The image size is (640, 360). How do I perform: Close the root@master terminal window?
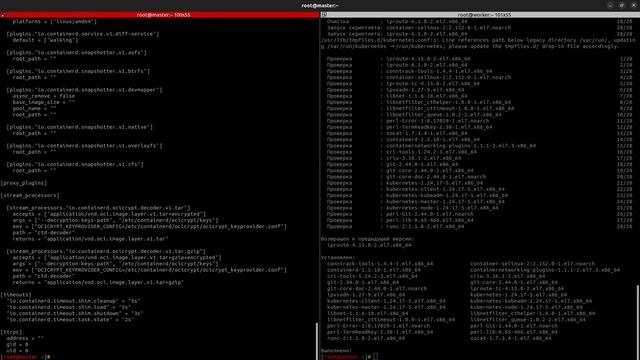633,5
